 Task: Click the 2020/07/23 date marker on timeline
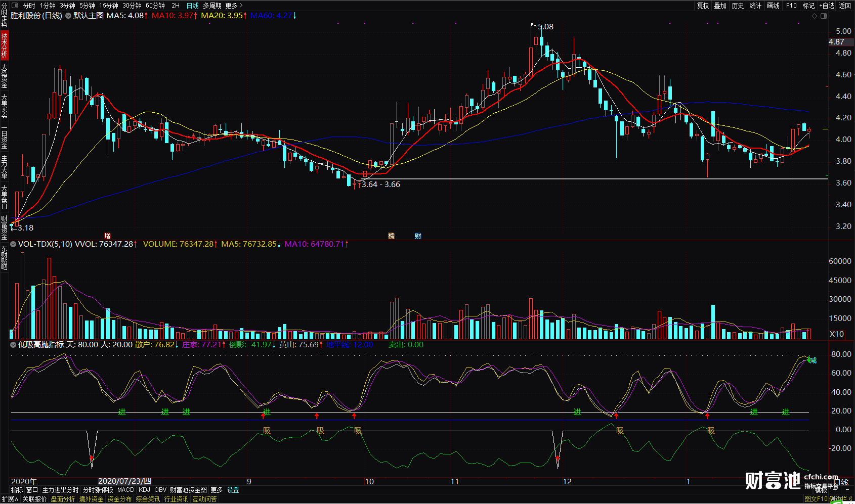click(x=124, y=481)
